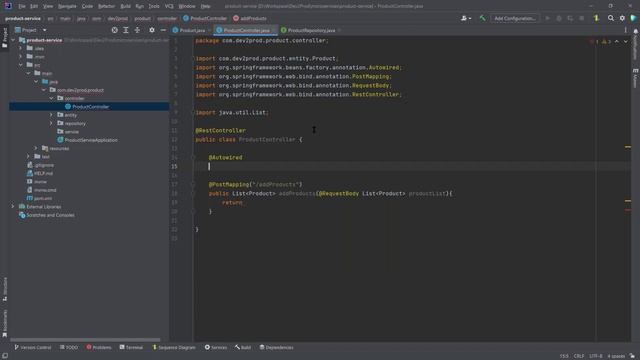This screenshot has width=640, height=360.
Task: Click the hammer Build Project icon
Action: point(482,18)
